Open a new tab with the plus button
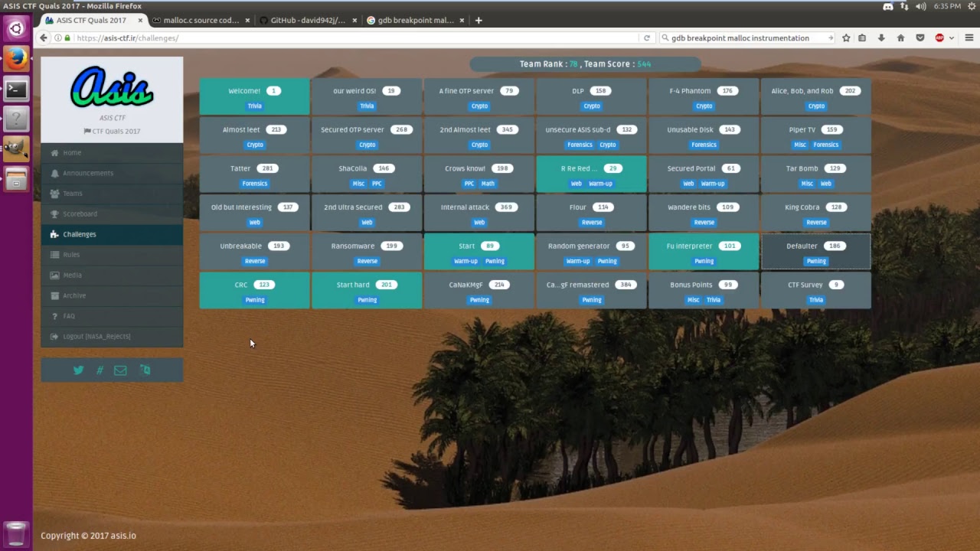980x551 pixels. click(479, 20)
